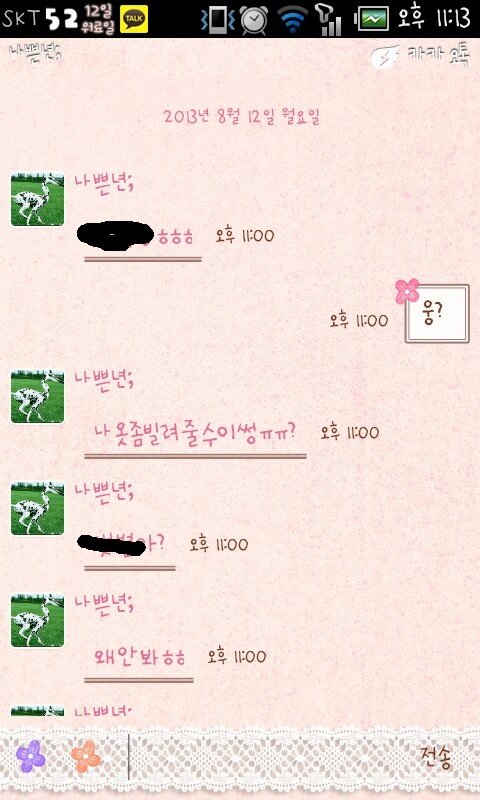Tap the pink flower on 웅? bubble
Screen dimensions: 480x800
click(x=407, y=291)
